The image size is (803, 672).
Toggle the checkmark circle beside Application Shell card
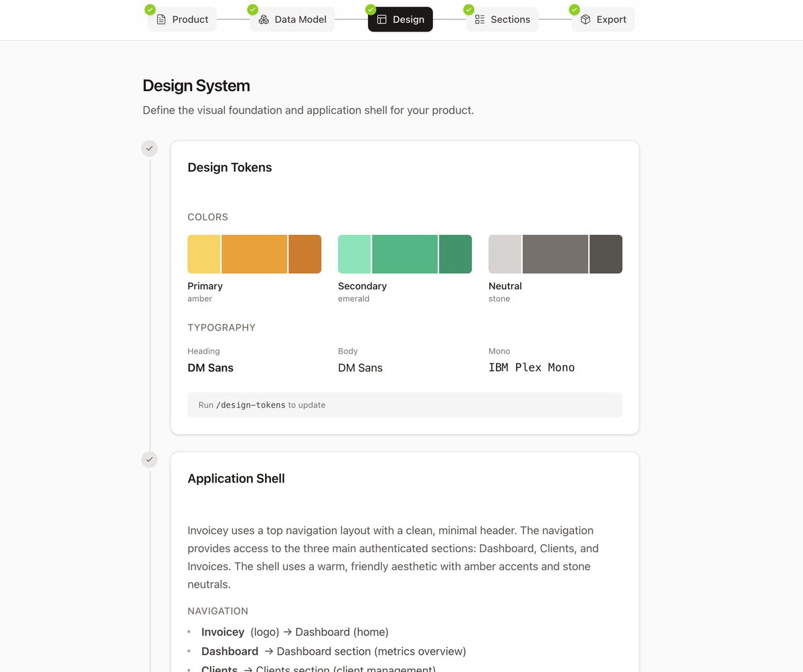tap(149, 460)
